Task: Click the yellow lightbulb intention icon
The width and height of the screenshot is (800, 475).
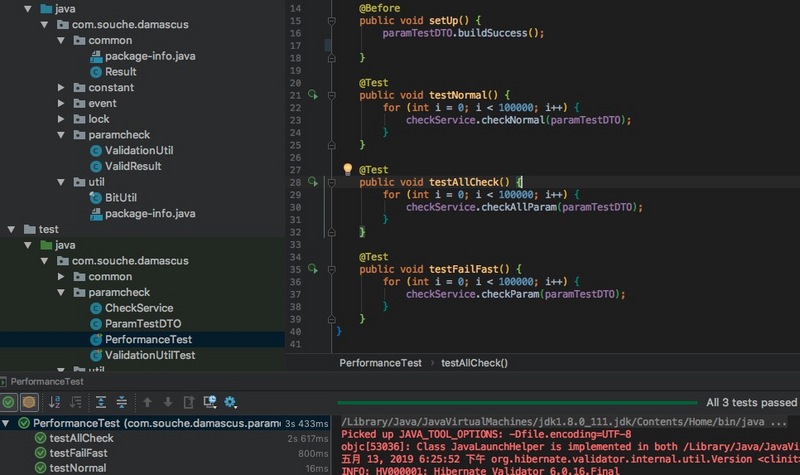Action: [348, 170]
